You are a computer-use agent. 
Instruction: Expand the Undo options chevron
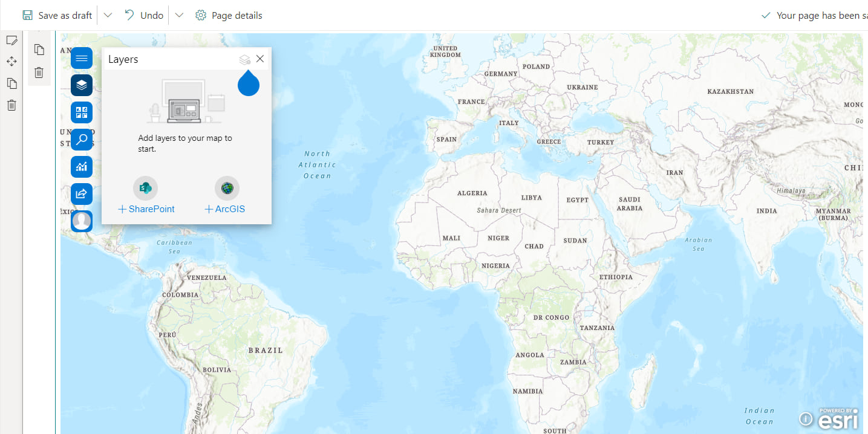[179, 15]
